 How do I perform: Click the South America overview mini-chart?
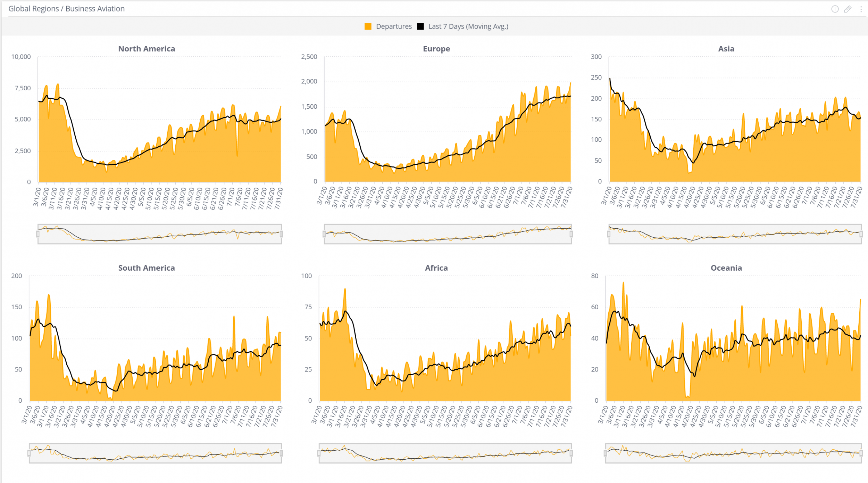point(156,453)
